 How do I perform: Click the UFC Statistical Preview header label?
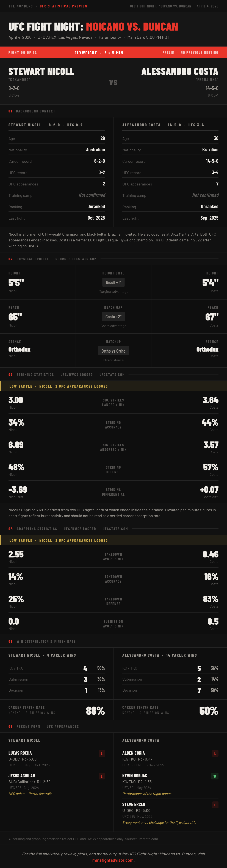point(63,6)
